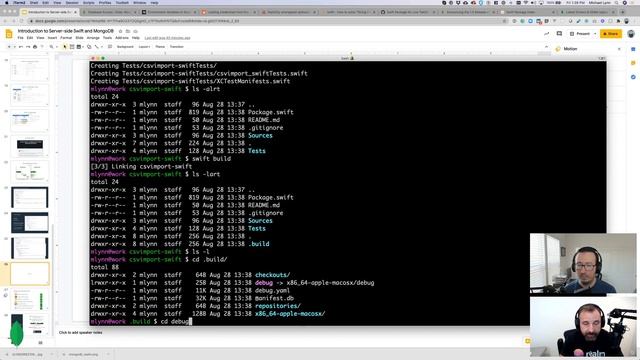Screen dimensions: 640x360
Task: Open the Google Slides home logo
Action: [x=9, y=34]
